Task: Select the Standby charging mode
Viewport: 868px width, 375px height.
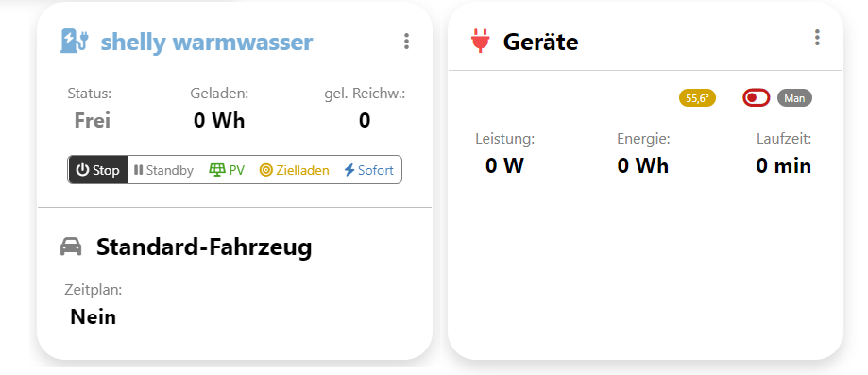Action: pyautogui.click(x=163, y=170)
